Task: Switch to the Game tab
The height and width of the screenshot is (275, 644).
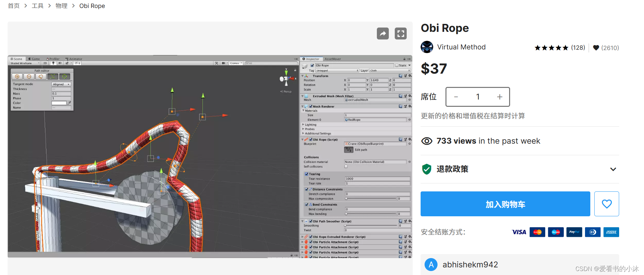Action: tap(34, 59)
